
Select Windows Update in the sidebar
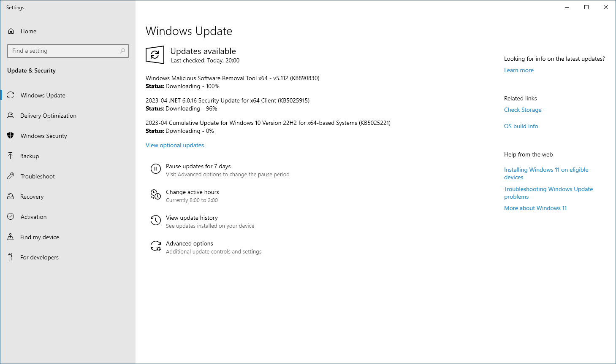(43, 95)
